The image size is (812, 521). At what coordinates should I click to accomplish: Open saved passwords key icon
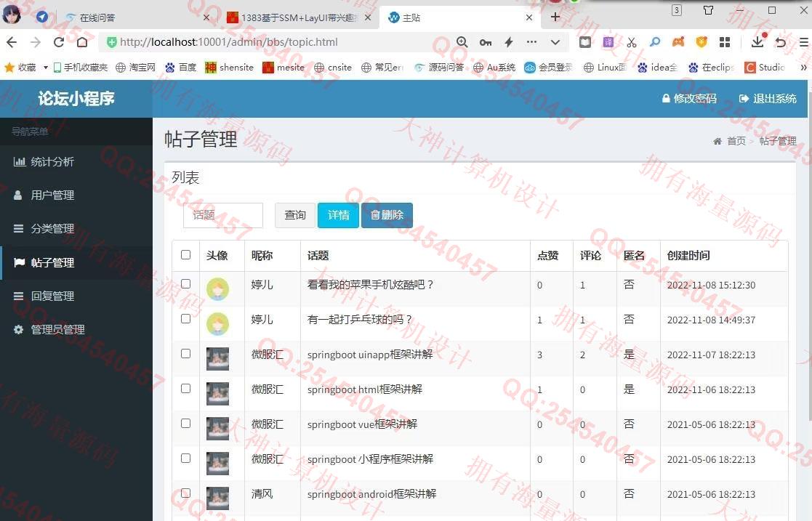coord(485,42)
